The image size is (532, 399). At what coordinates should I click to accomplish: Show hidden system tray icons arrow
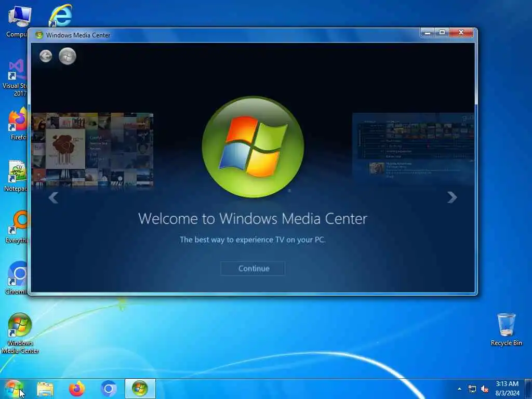(459, 389)
